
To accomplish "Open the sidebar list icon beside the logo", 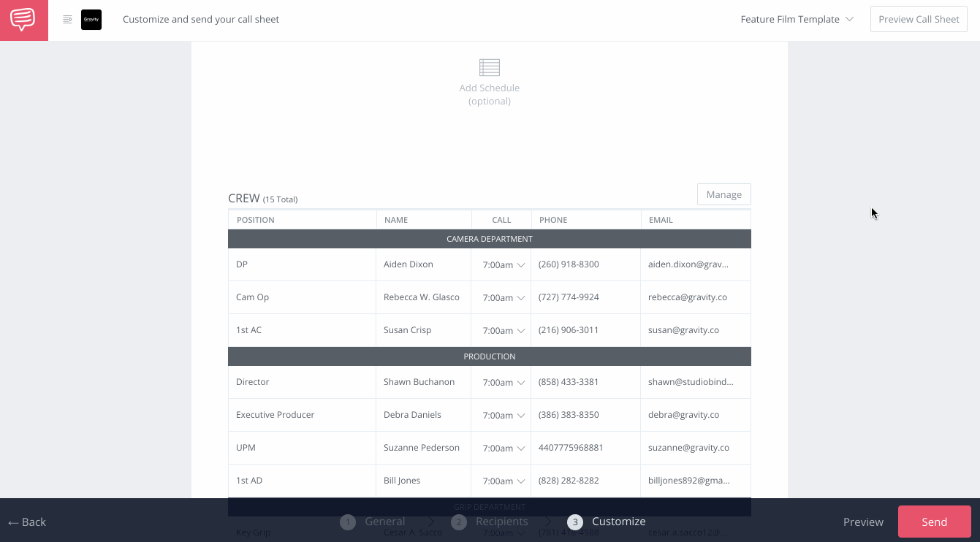I will pyautogui.click(x=67, y=19).
